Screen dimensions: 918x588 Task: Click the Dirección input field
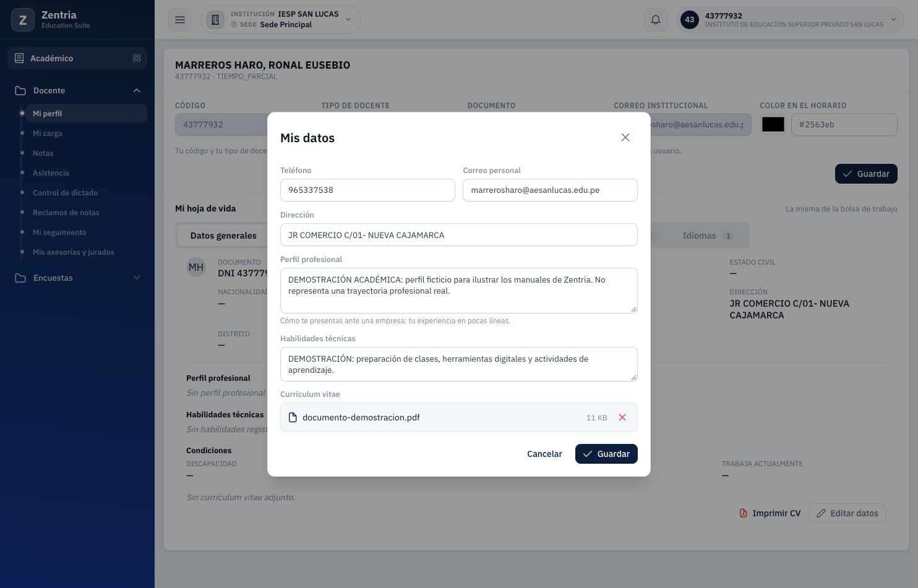pyautogui.click(x=459, y=235)
